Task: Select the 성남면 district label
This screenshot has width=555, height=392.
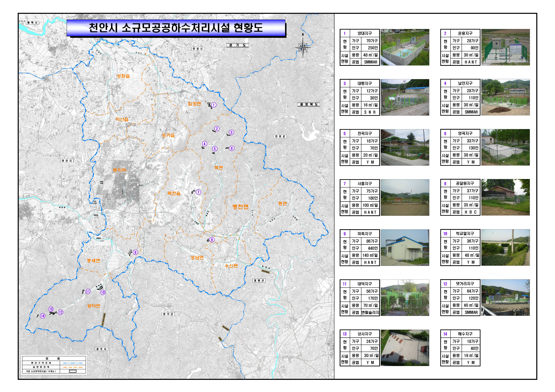Action: click(197, 258)
